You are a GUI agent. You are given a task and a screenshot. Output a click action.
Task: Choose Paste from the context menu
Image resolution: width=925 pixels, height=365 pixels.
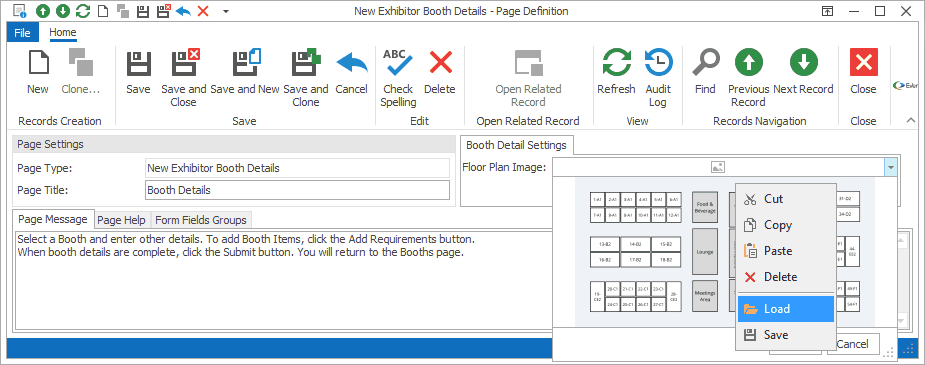click(x=786, y=251)
